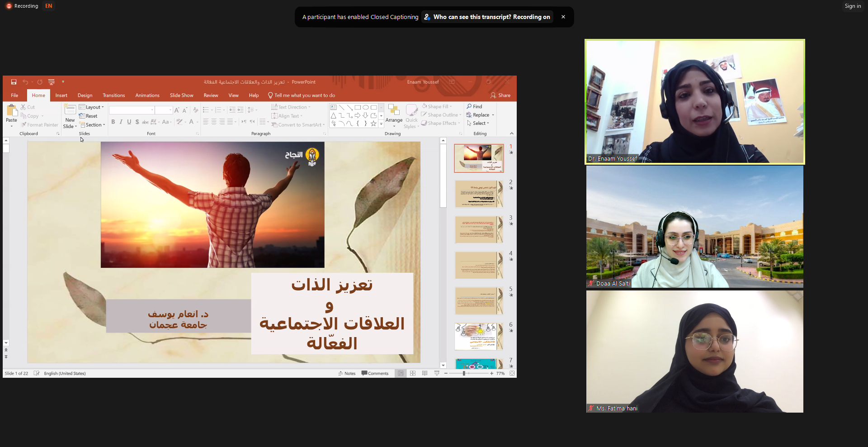Image resolution: width=868 pixels, height=447 pixels.
Task: Toggle Normal view button in status bar
Action: (x=401, y=373)
